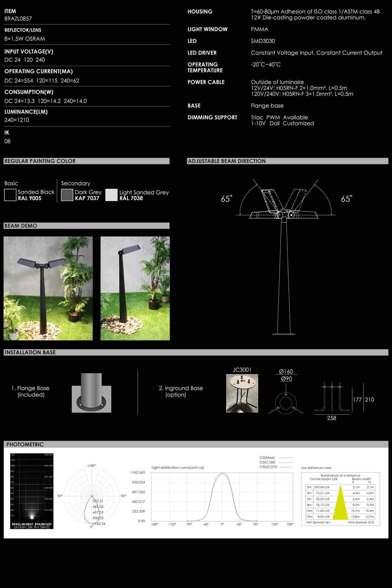Choose the Light Sanded Grey RAL 7038 swatch
The width and height of the screenshot is (392, 588).
(111, 195)
